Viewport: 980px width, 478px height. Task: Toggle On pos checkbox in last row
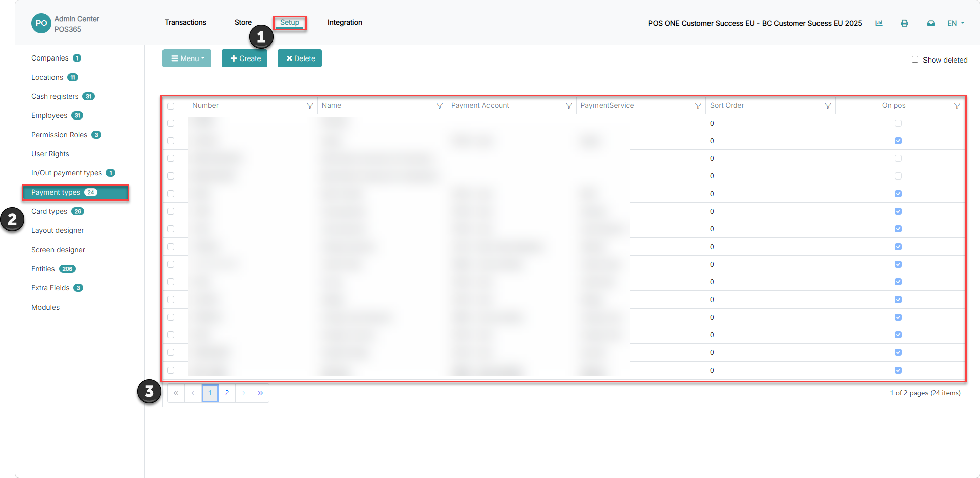[898, 370]
